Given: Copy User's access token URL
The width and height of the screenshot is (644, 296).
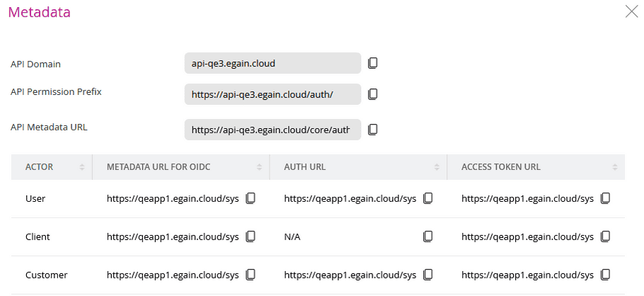Looking at the screenshot, I should 605,198.
